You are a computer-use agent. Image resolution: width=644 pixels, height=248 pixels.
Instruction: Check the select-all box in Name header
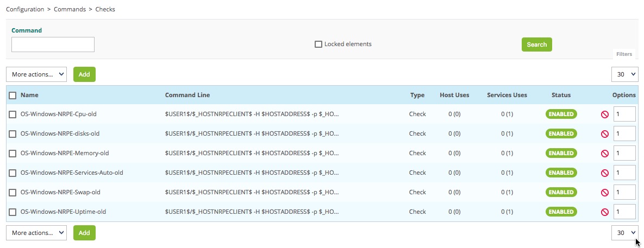coord(12,96)
